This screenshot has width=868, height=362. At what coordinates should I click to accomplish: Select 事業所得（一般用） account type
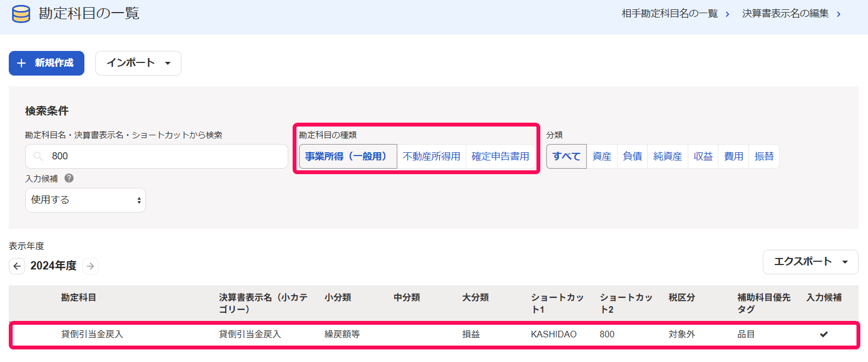pyautogui.click(x=348, y=157)
